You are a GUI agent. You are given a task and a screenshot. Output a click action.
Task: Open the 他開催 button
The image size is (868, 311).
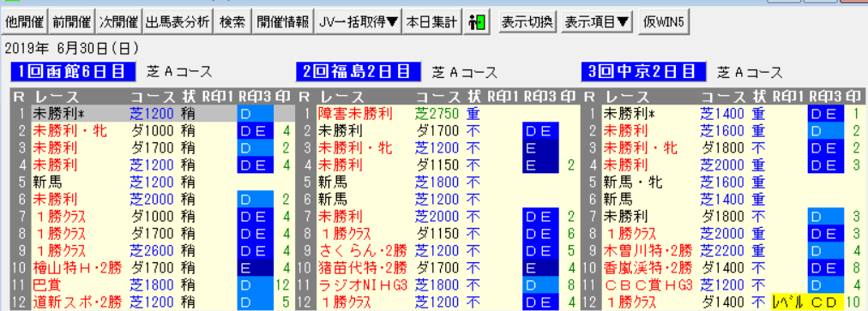pyautogui.click(x=24, y=22)
